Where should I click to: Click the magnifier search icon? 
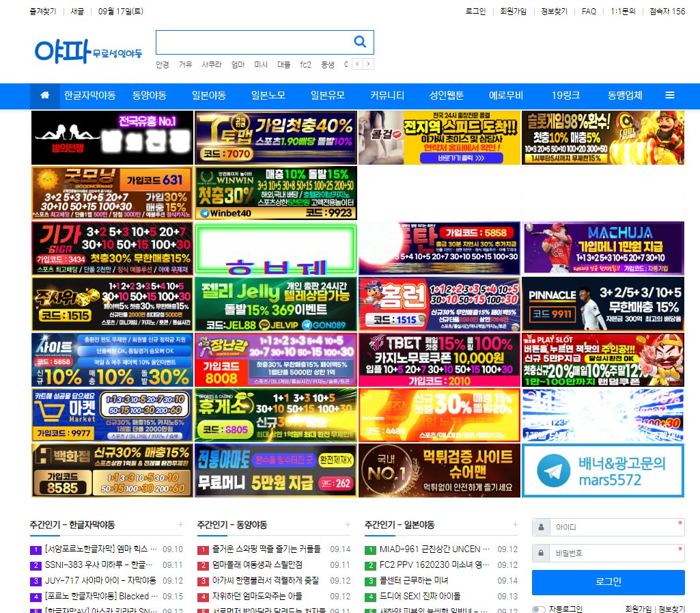tap(360, 42)
